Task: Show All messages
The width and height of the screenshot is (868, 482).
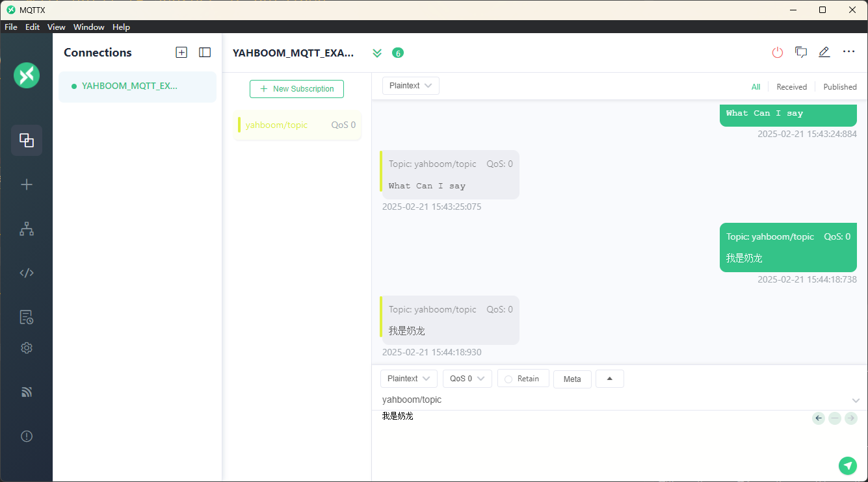Action: coord(756,87)
